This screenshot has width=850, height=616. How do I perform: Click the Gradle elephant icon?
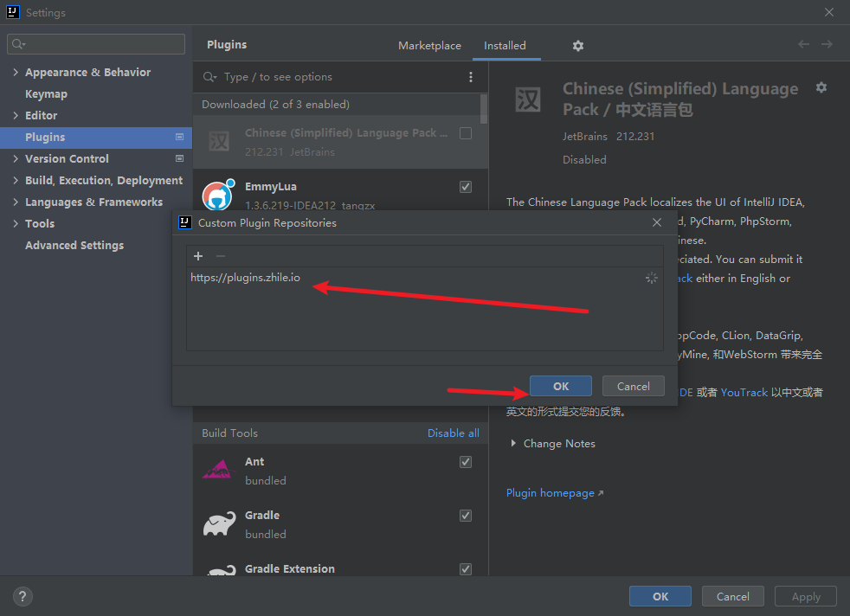point(219,523)
